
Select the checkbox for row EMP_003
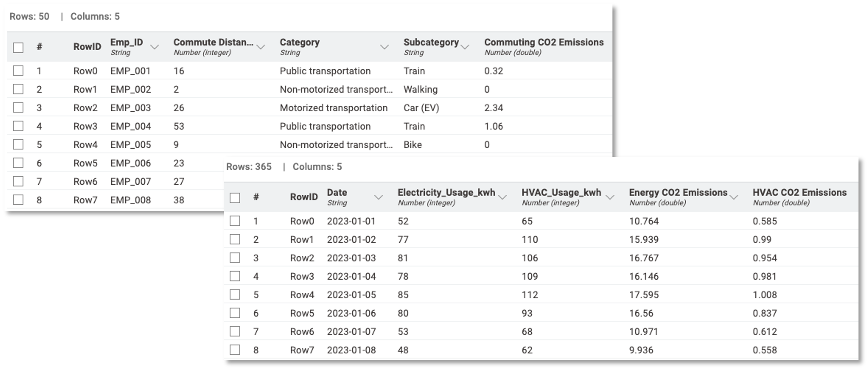tap(18, 108)
